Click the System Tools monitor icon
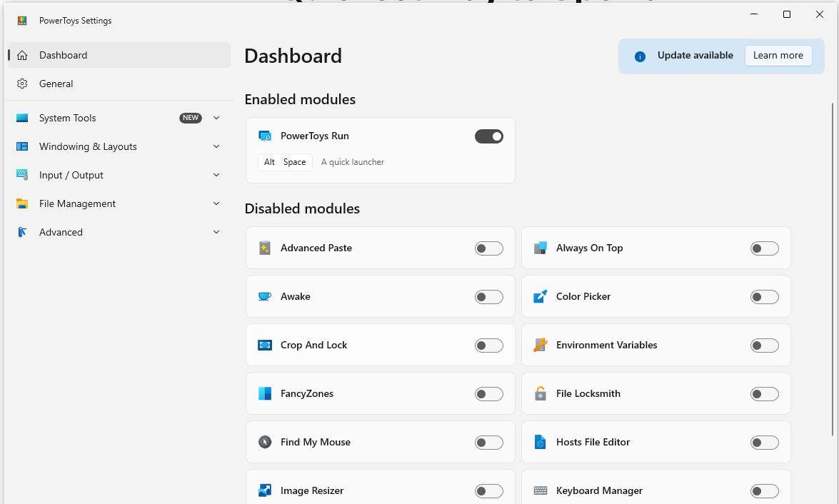This screenshot has width=839, height=504. tap(22, 118)
